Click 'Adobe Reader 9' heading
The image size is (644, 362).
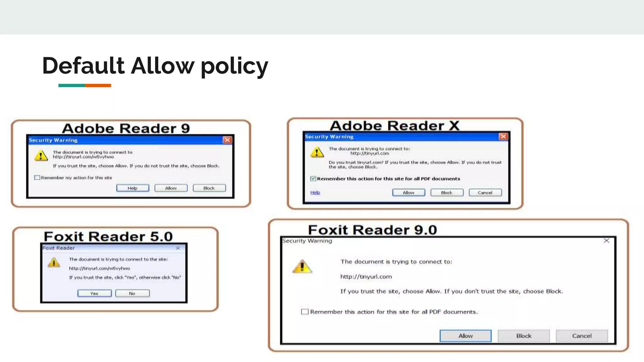[x=126, y=129]
